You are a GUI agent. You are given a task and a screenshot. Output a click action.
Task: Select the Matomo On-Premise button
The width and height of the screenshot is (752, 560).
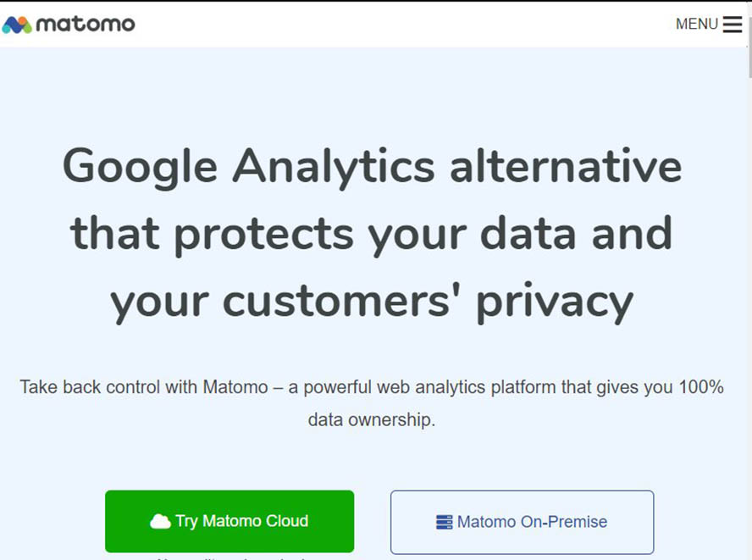(x=522, y=522)
